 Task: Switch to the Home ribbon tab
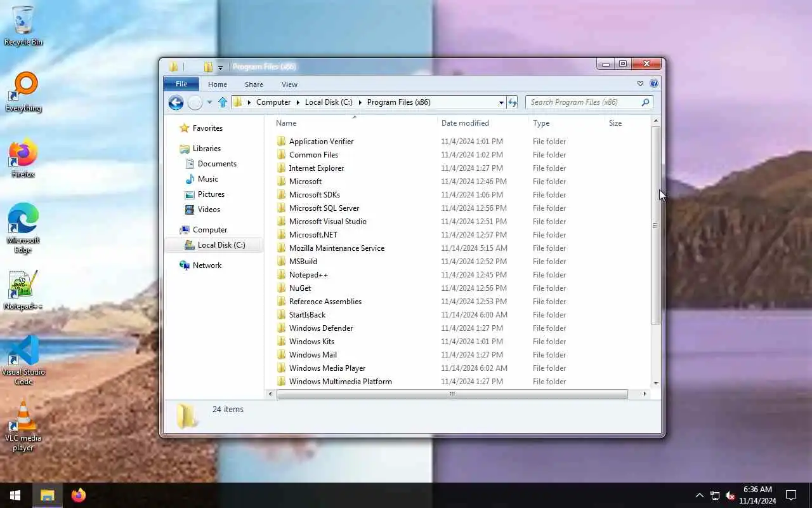point(218,84)
